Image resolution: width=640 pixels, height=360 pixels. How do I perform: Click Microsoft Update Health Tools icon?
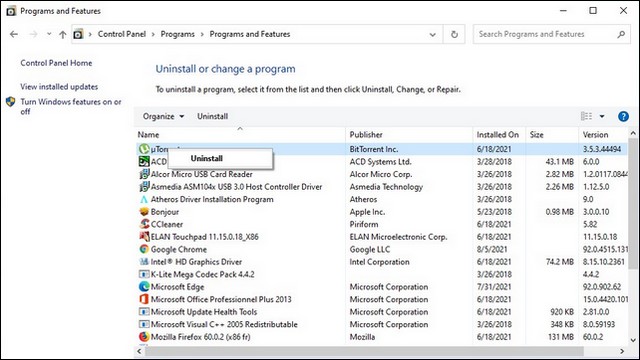[144, 312]
